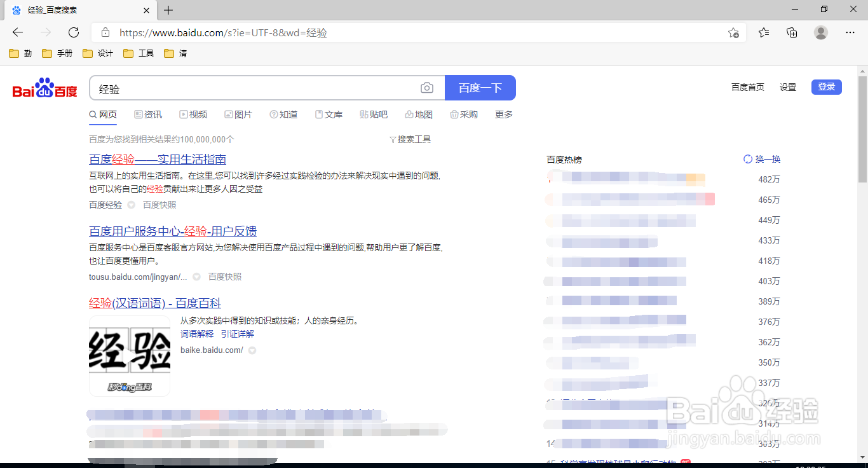
Task: Open the browser profile avatar
Action: coord(820,32)
